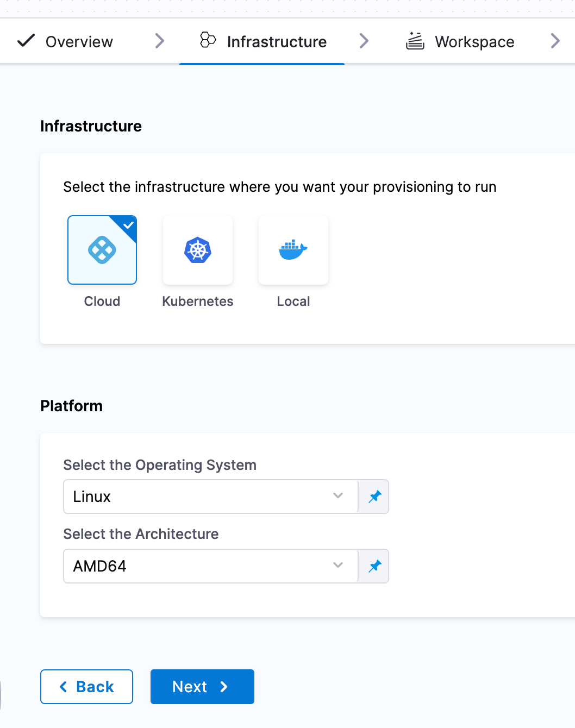The image size is (575, 728).
Task: Toggle the checked corner on Cloud card
Action: coord(128,224)
